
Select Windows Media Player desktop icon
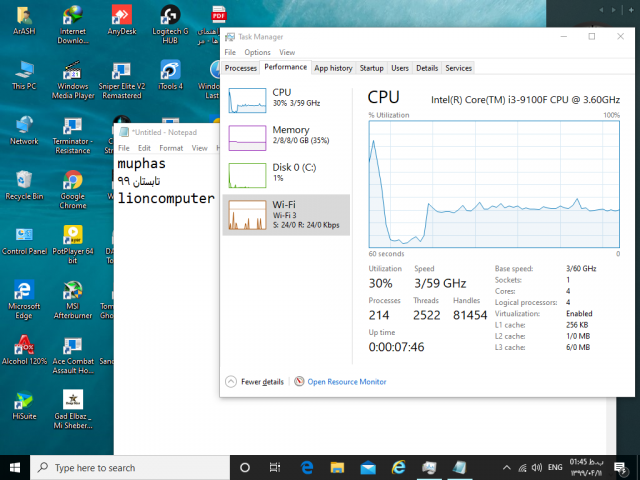tap(73, 80)
